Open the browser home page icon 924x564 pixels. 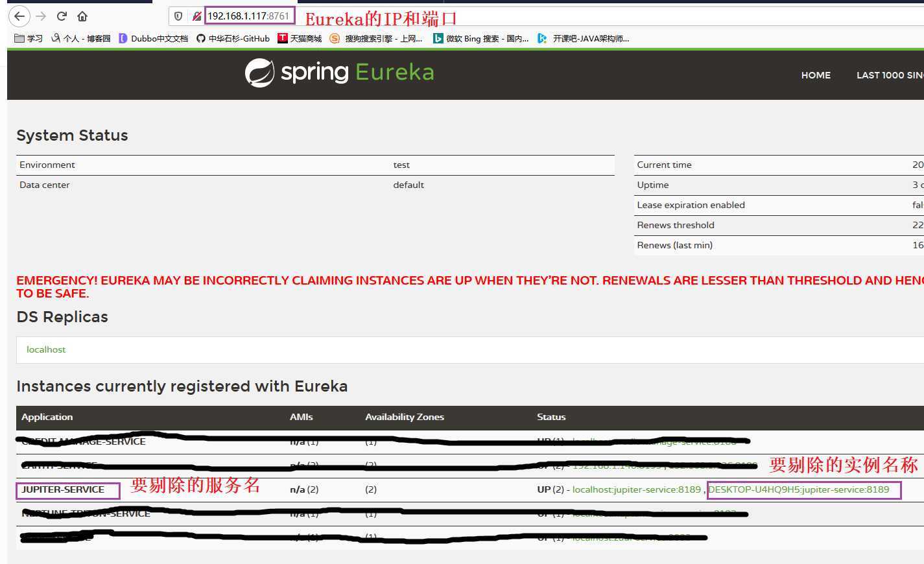coord(82,16)
